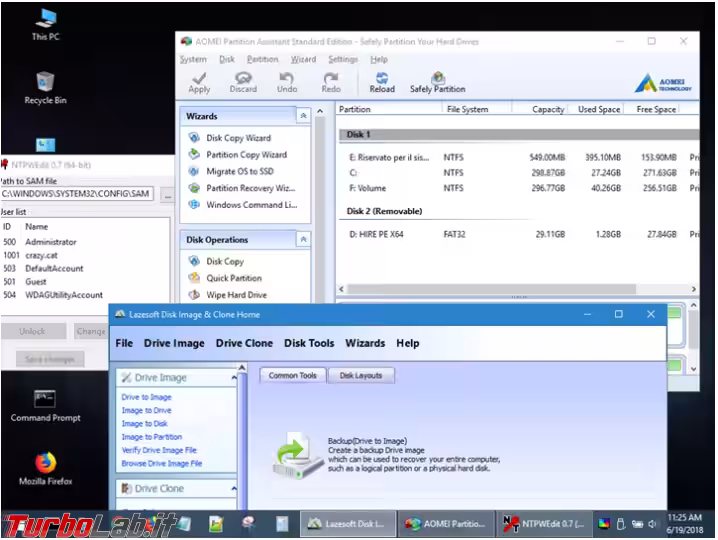Viewport: 718px width, 540px height.
Task: Click right arrow of partition list scrollbar
Action: click(x=693, y=289)
